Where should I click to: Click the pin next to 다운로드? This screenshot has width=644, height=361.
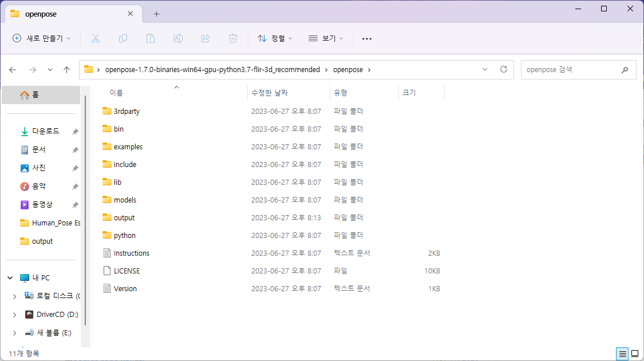[x=75, y=132]
